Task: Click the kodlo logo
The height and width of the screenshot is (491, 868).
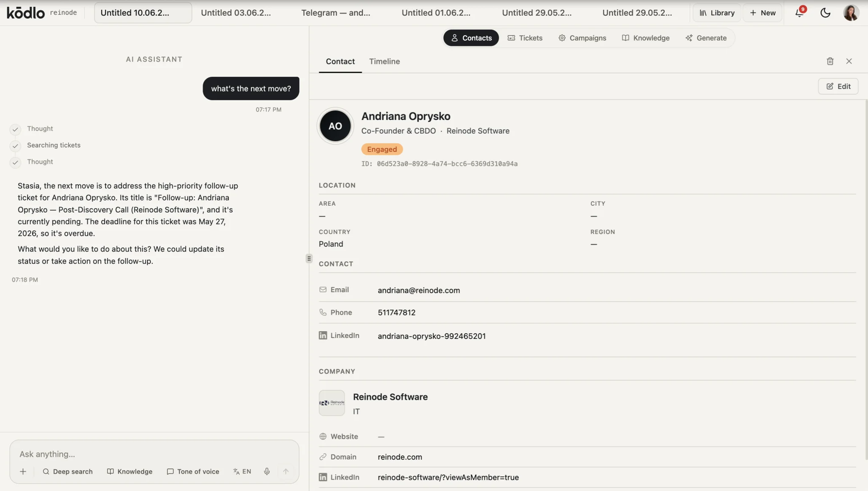Action: 25,13
